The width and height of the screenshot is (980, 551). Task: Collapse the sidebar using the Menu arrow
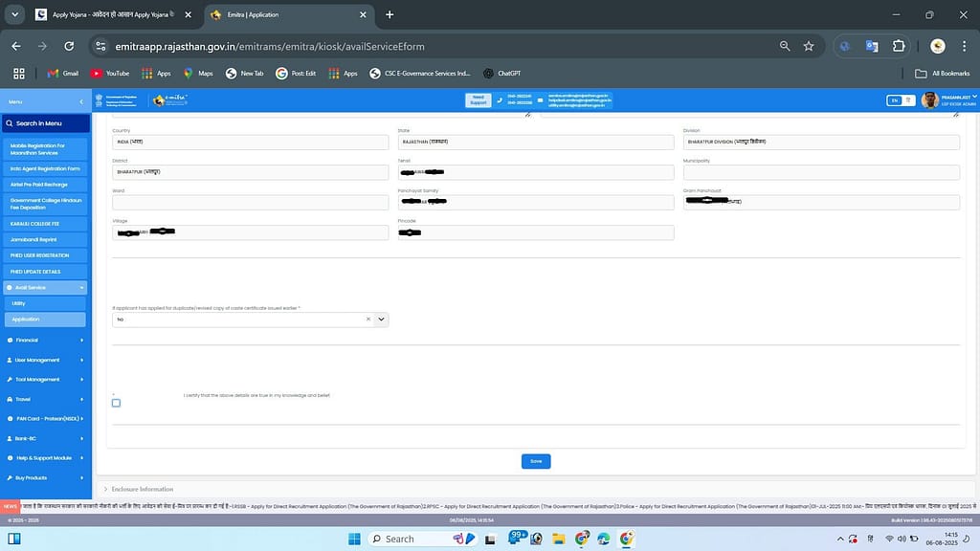[x=81, y=101]
